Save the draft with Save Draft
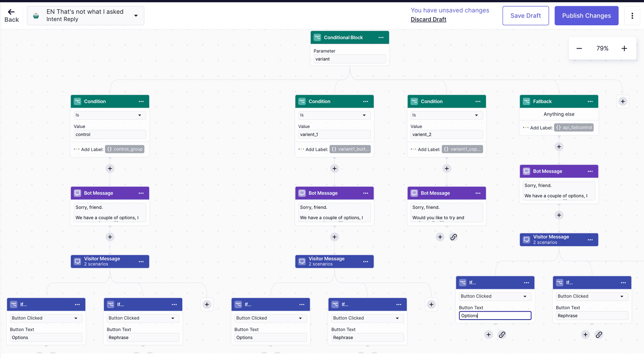This screenshot has height=358, width=644. click(x=526, y=16)
